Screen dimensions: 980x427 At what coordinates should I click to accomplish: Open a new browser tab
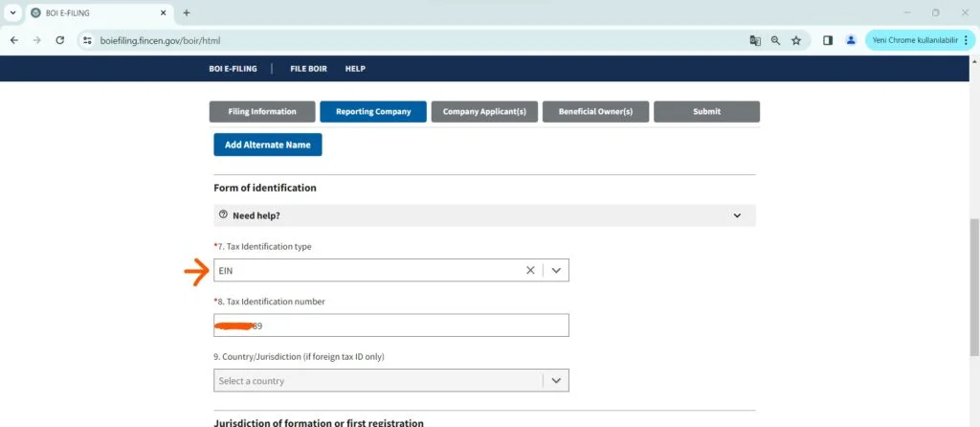tap(187, 12)
